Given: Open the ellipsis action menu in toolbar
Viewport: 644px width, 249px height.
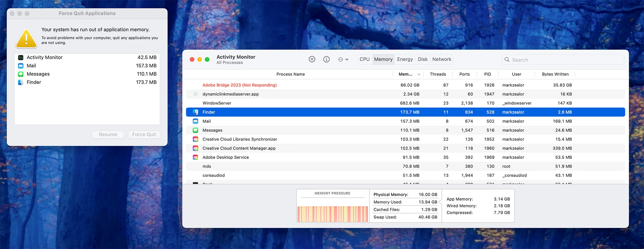Looking at the screenshot, I should click(343, 59).
